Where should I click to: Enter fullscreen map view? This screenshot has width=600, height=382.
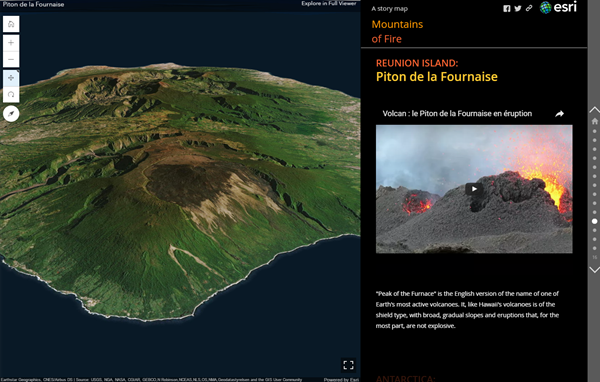pyautogui.click(x=348, y=365)
